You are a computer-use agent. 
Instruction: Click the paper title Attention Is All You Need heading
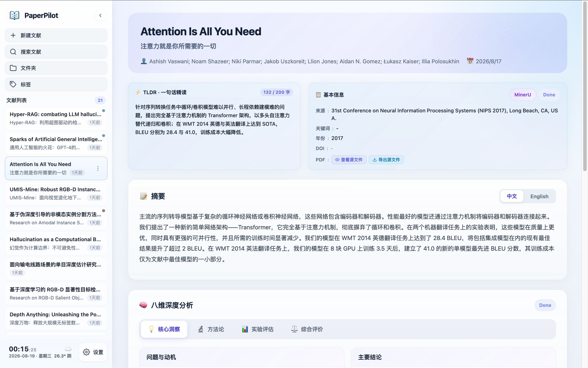point(201,31)
